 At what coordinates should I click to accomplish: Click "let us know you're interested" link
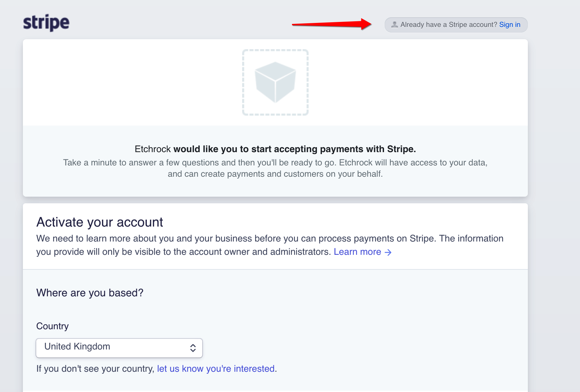click(x=216, y=369)
